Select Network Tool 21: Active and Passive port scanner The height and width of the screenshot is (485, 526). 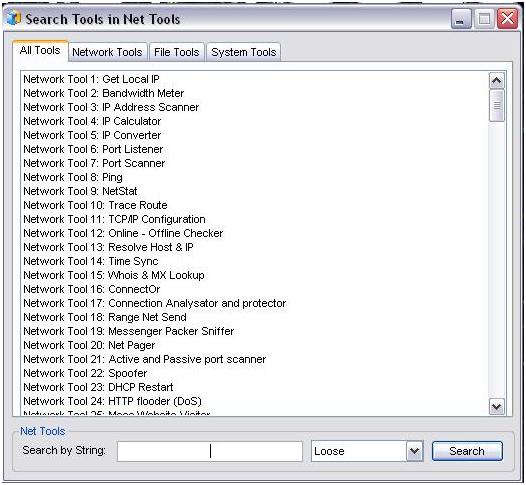[x=145, y=359]
